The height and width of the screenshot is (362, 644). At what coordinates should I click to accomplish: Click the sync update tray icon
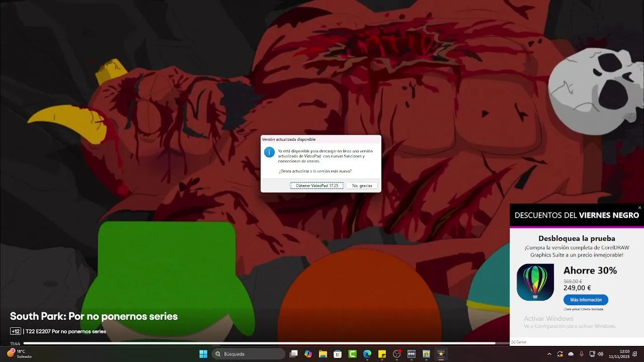point(560,354)
